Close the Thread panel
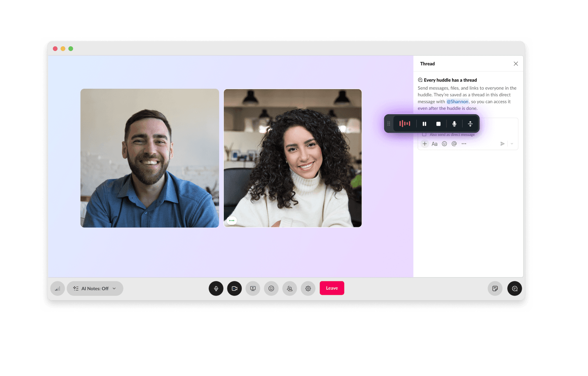The image size is (588, 376). [x=516, y=64]
